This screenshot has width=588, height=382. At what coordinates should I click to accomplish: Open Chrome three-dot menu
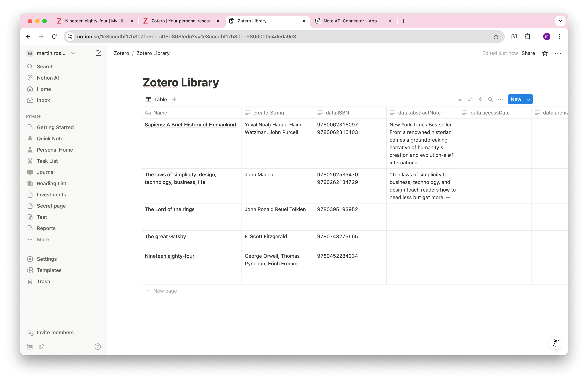560,37
